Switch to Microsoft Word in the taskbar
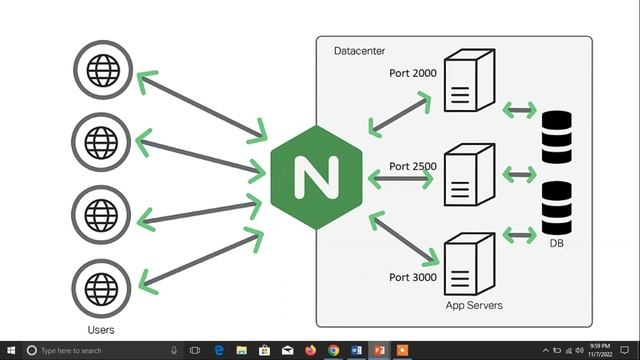The image size is (640, 360). (x=356, y=350)
